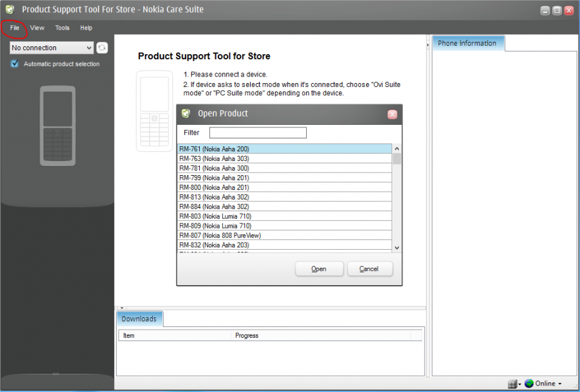
Task: Refresh the connection list
Action: pos(102,48)
